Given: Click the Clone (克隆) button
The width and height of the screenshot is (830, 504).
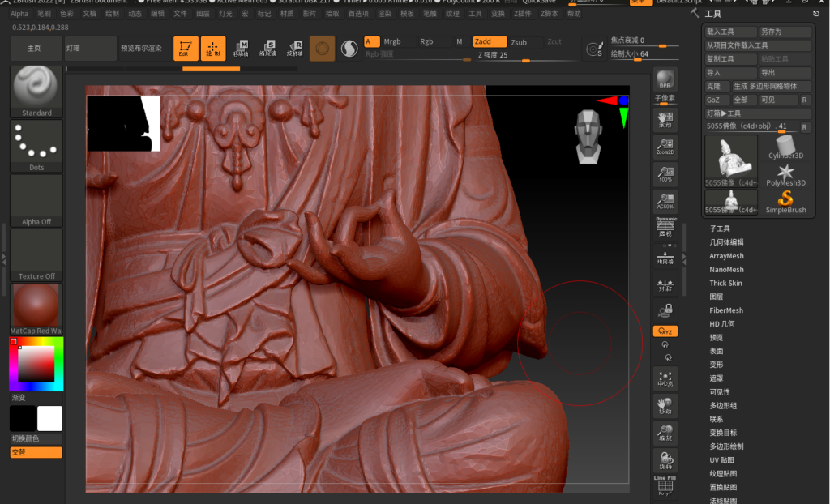Looking at the screenshot, I should click(x=717, y=86).
